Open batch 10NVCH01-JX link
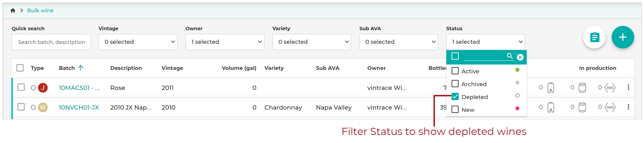 click(x=79, y=107)
